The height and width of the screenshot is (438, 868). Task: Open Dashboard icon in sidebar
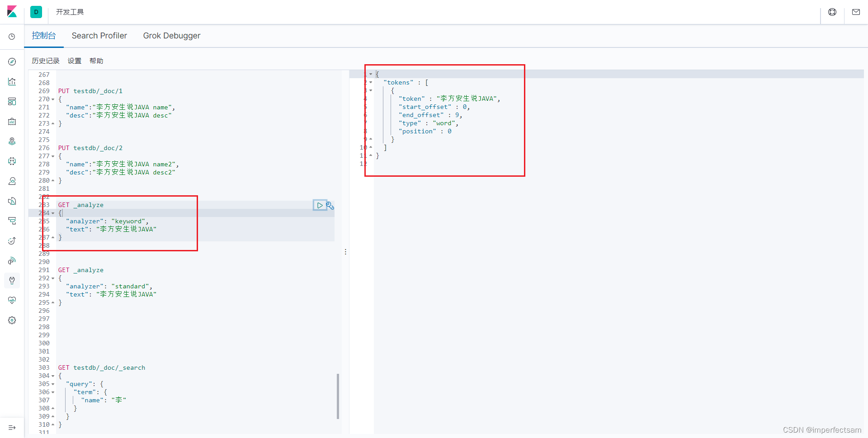[x=12, y=101]
